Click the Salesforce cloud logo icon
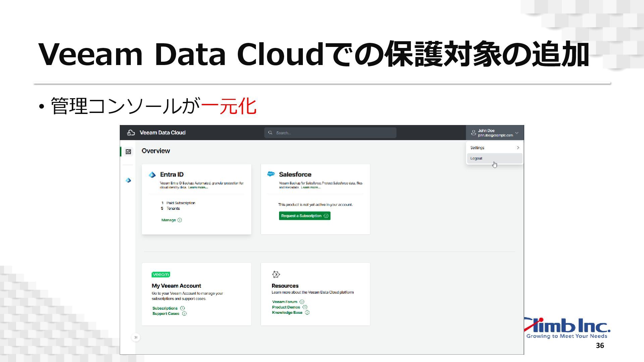Screen dimensions: 644x362 click(271, 174)
